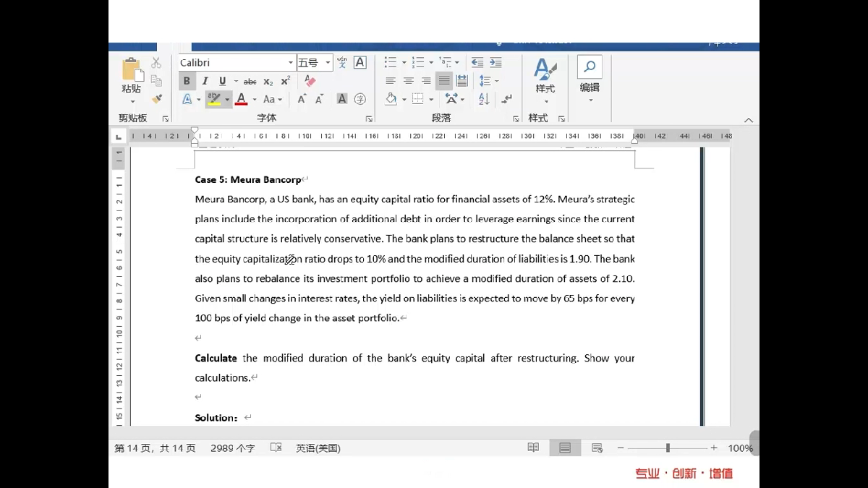Viewport: 868px width, 488px height.
Task: Click the character border A icon
Action: 359,63
